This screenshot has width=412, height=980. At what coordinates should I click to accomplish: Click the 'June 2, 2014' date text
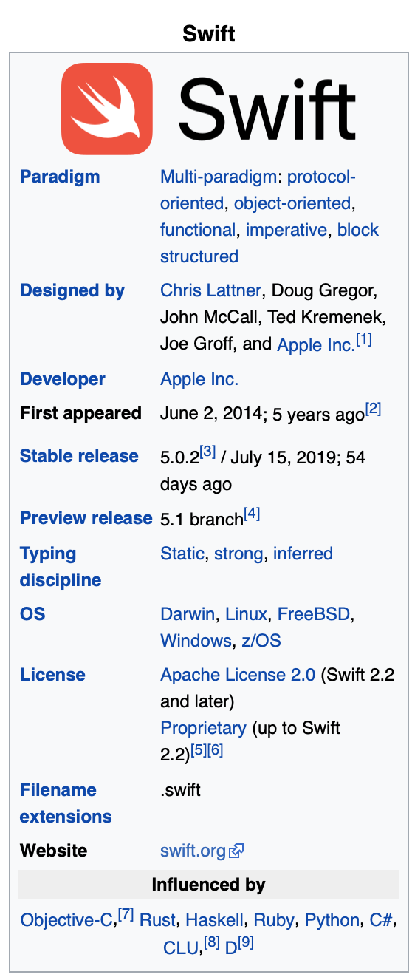pos(211,413)
